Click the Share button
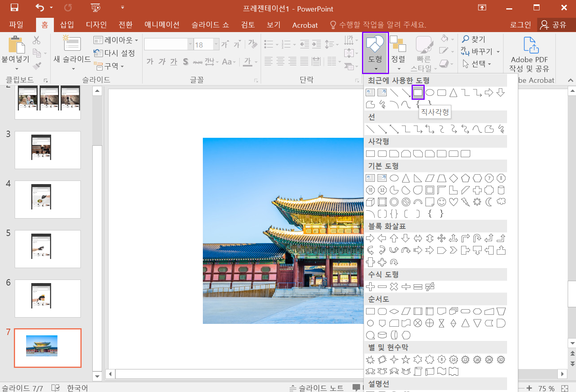This screenshot has width=576, height=392. (x=554, y=25)
